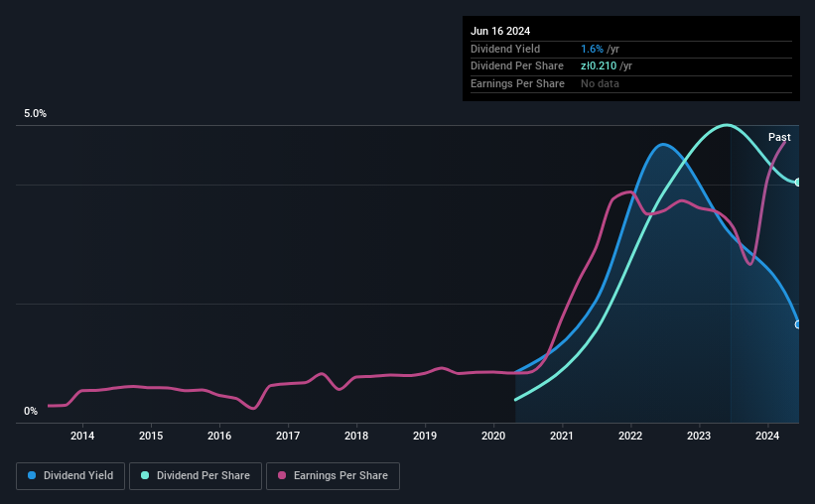Click the zł0.210 dividend per share value
This screenshot has height=504, width=815.
point(599,66)
